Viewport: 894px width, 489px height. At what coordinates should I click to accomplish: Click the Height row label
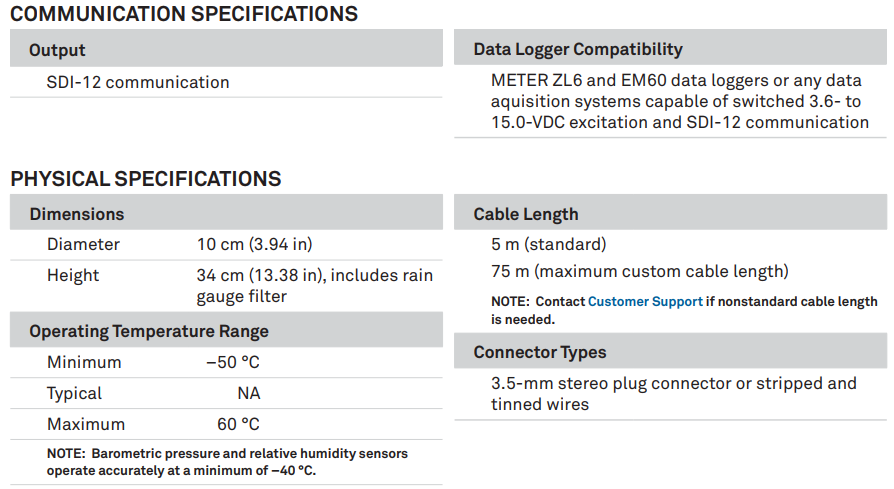click(x=73, y=275)
